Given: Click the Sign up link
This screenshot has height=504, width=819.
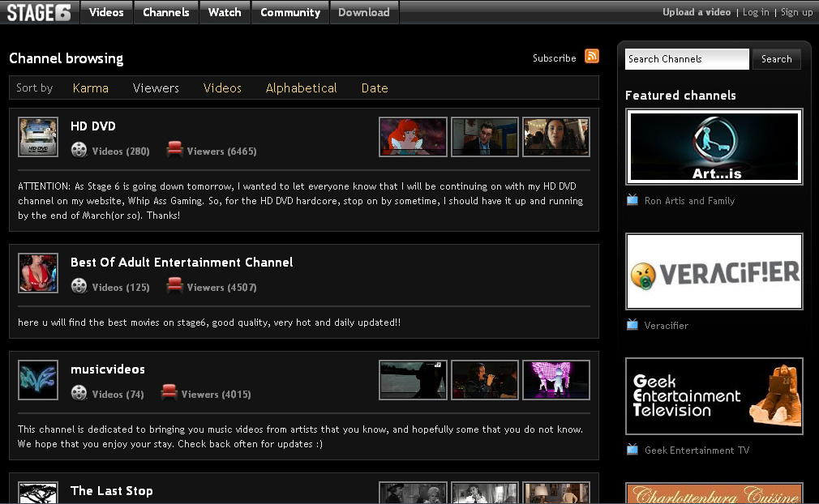Looking at the screenshot, I should (796, 12).
